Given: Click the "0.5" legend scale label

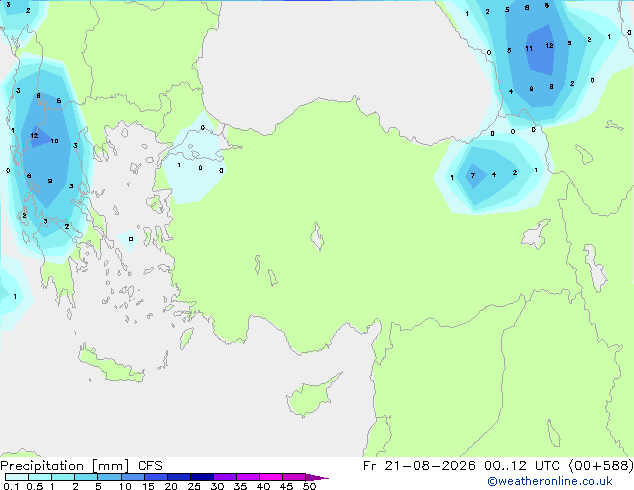Looking at the screenshot, I should click(x=35, y=486).
